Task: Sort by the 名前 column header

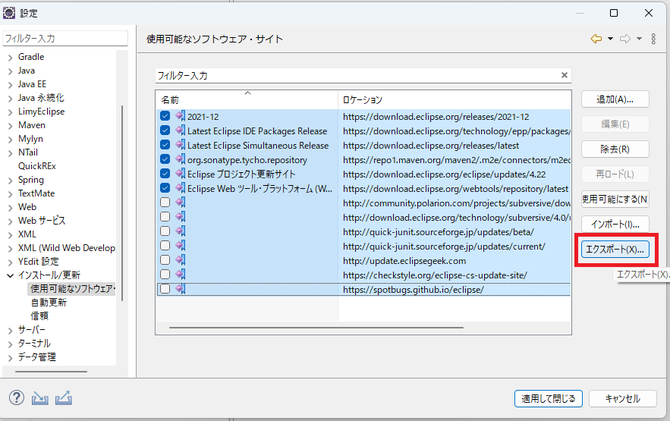Action: pos(247,100)
